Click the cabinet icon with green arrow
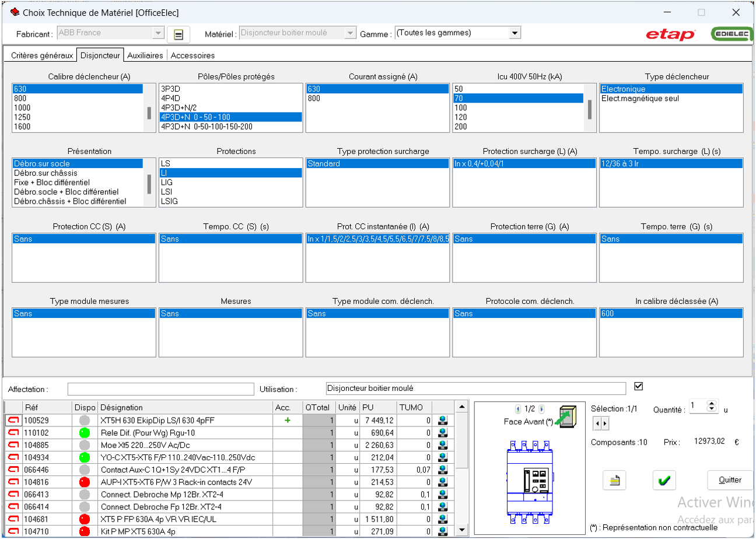Screen dimensions: 756x539 pyautogui.click(x=567, y=416)
